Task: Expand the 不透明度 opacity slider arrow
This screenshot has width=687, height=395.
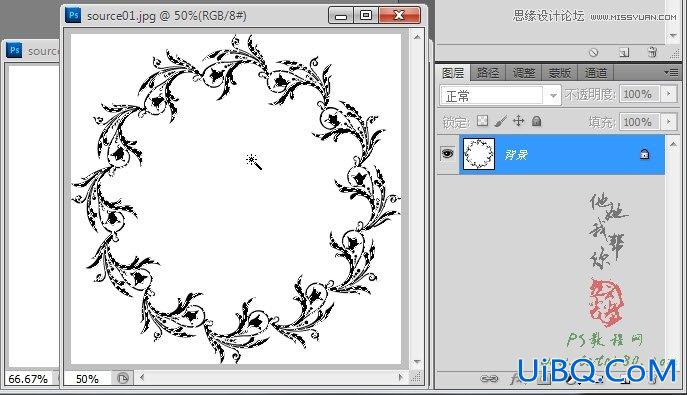Action: tap(669, 94)
